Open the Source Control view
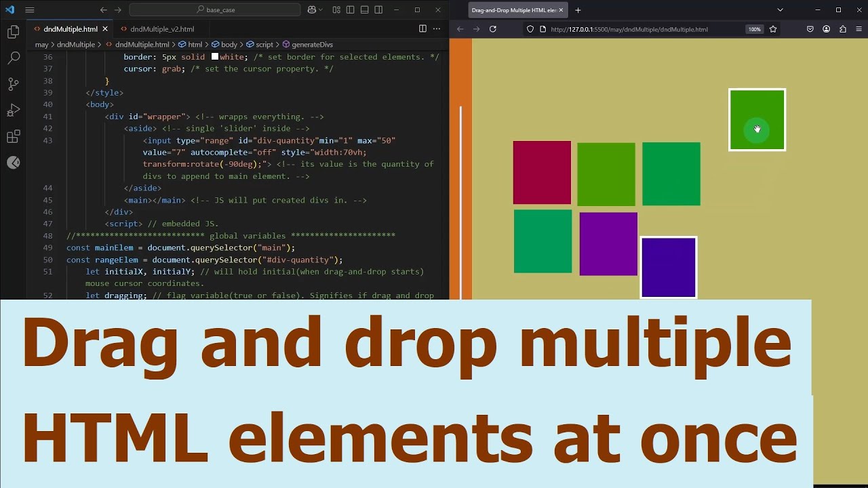The height and width of the screenshot is (488, 868). tap(13, 84)
